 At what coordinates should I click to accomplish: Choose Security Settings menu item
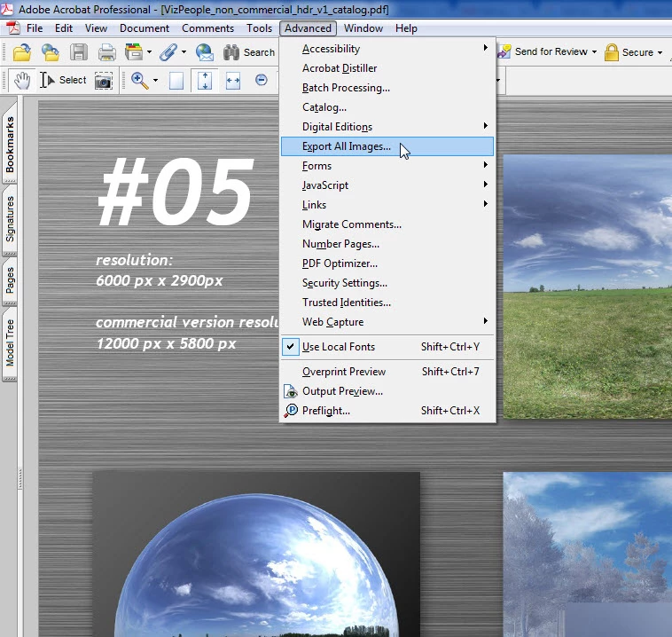387,283
